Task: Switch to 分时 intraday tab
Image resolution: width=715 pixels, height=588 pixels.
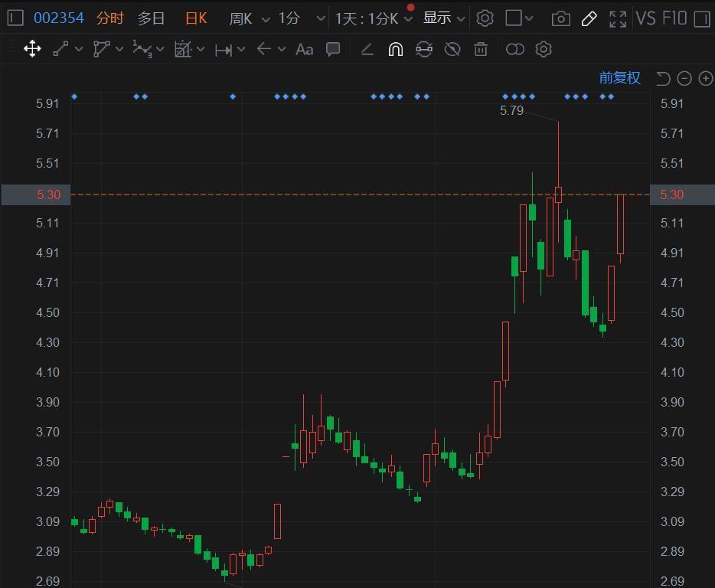Action: pyautogui.click(x=110, y=18)
